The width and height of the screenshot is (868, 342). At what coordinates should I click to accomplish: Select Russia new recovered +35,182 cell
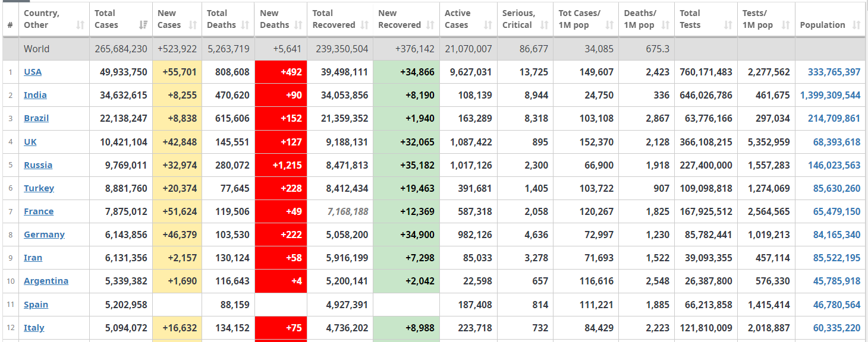pos(407,165)
